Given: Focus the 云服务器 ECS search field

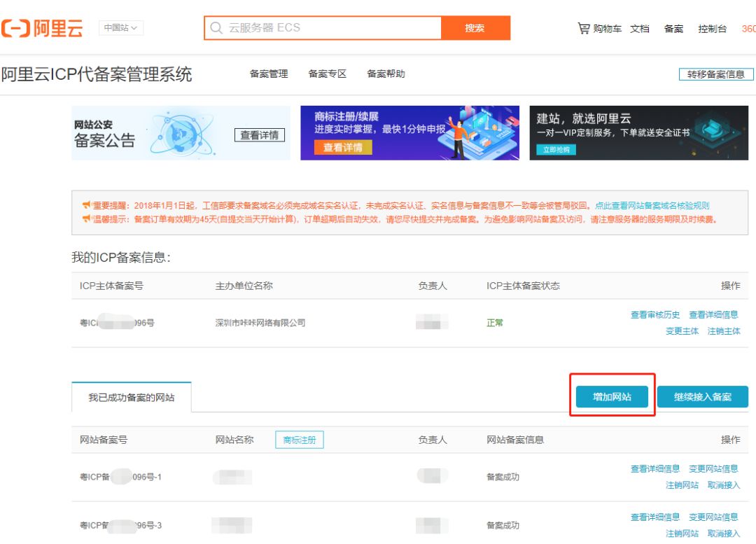Looking at the screenshot, I should point(323,28).
